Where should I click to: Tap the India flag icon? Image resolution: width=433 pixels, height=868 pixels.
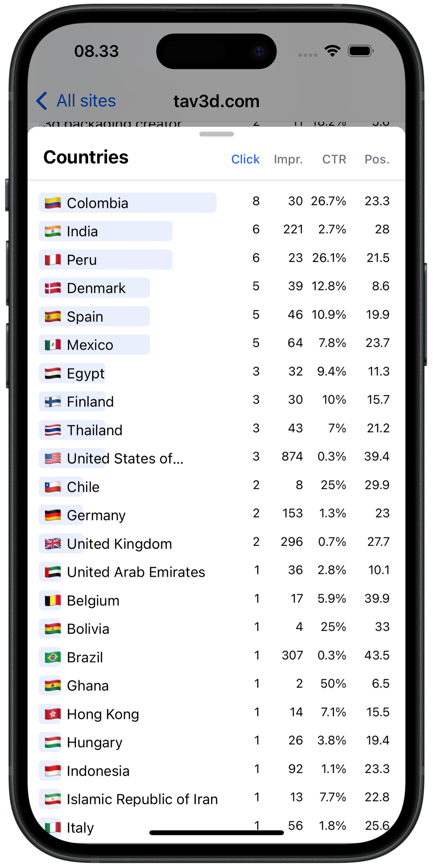[53, 231]
